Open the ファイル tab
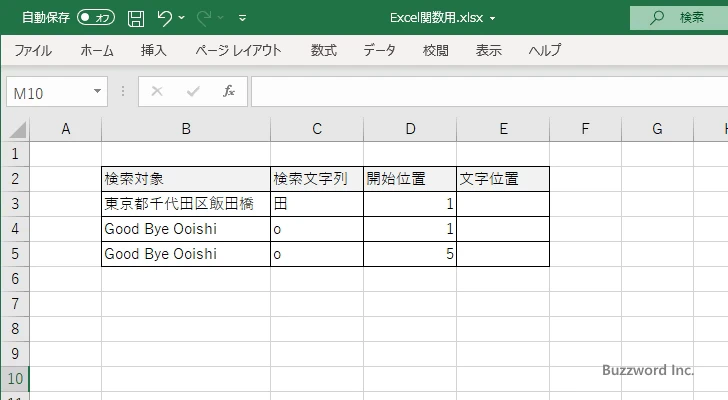The image size is (728, 400). coord(33,50)
